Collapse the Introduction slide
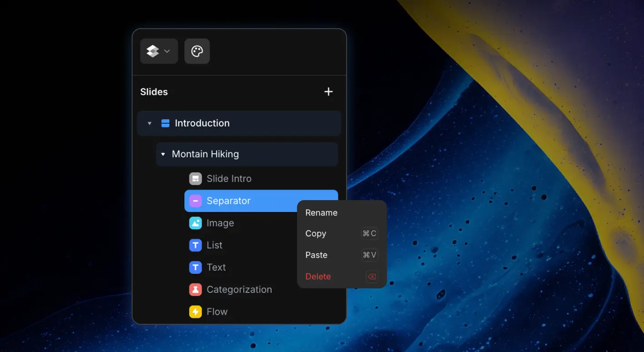 point(149,123)
